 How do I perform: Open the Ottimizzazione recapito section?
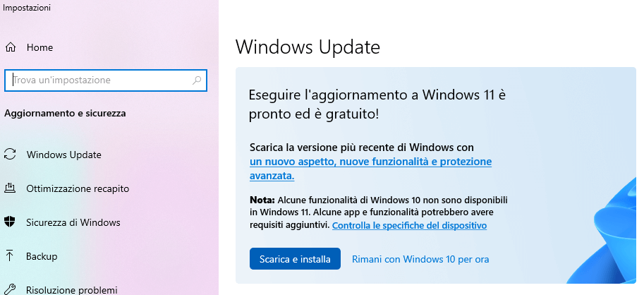78,188
